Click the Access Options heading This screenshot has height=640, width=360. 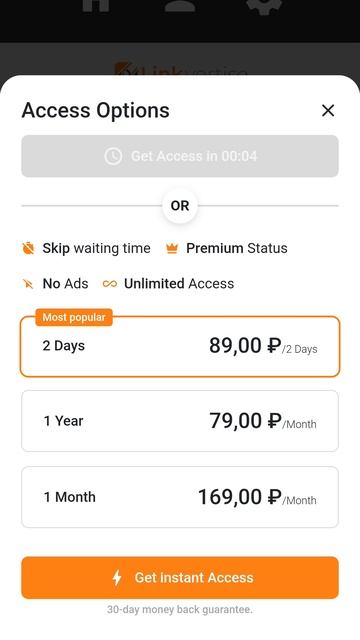[x=96, y=111]
